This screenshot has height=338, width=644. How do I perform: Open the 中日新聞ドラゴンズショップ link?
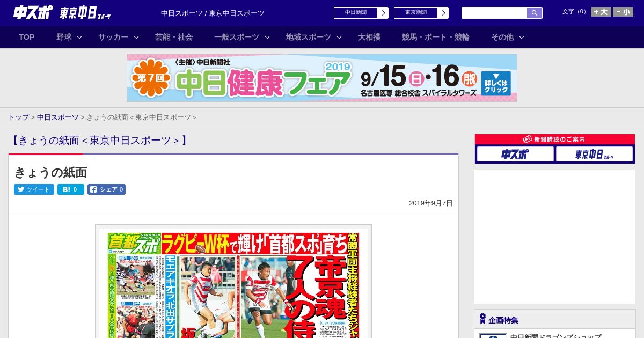click(555, 336)
